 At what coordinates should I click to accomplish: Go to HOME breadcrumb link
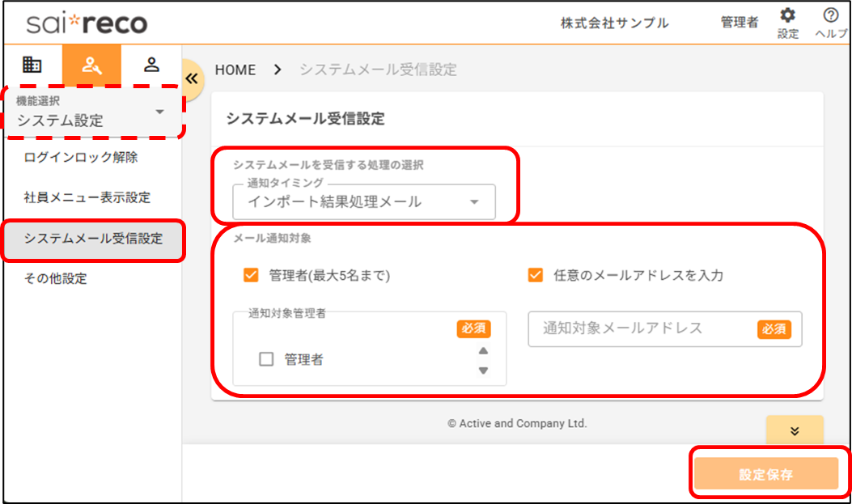point(235,70)
